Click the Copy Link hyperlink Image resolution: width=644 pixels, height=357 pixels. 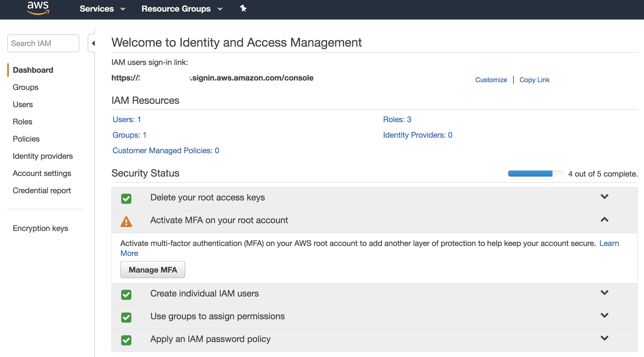[x=534, y=80]
